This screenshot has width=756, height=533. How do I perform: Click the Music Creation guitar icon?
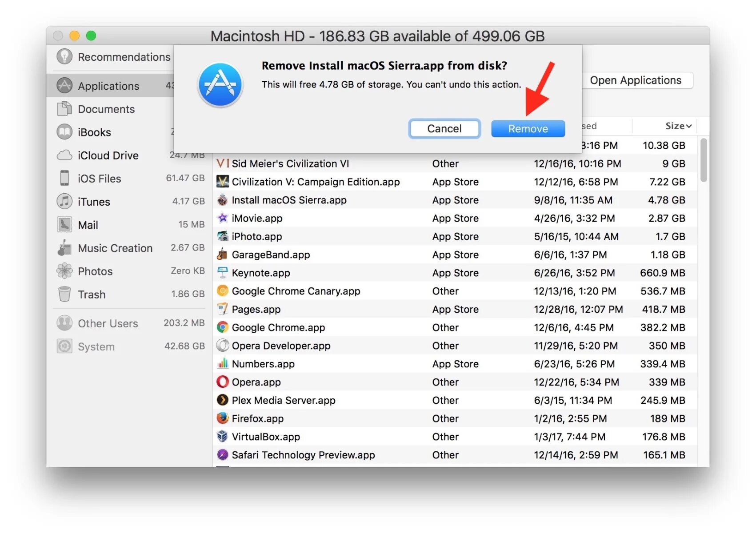(x=64, y=247)
